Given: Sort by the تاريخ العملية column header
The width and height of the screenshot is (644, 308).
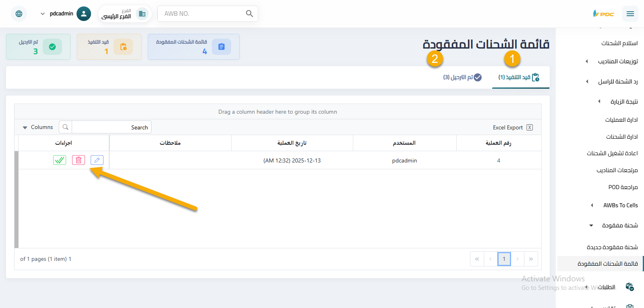Looking at the screenshot, I should (x=292, y=143).
